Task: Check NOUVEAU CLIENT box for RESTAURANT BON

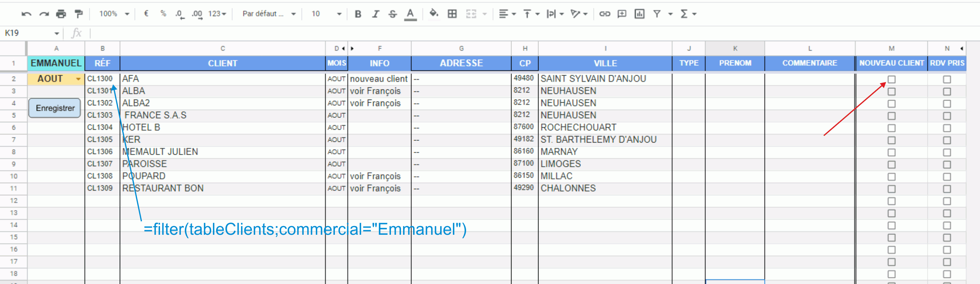Action: point(891,189)
